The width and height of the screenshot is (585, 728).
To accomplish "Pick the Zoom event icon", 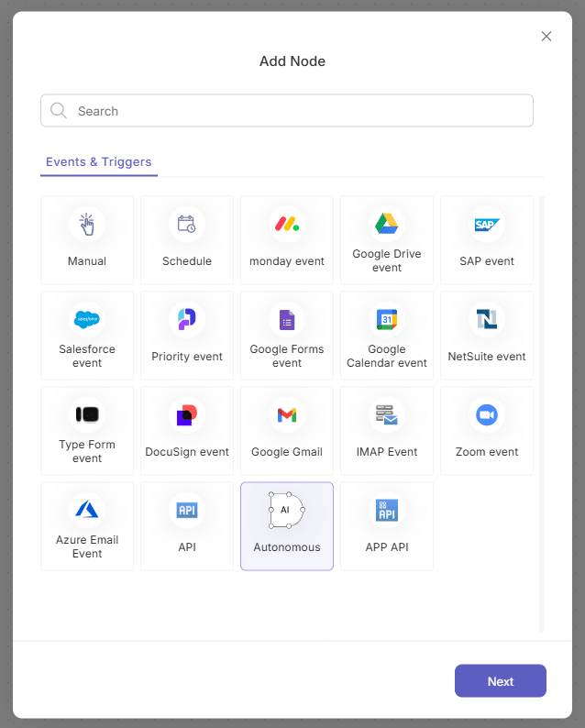I will tap(487, 414).
